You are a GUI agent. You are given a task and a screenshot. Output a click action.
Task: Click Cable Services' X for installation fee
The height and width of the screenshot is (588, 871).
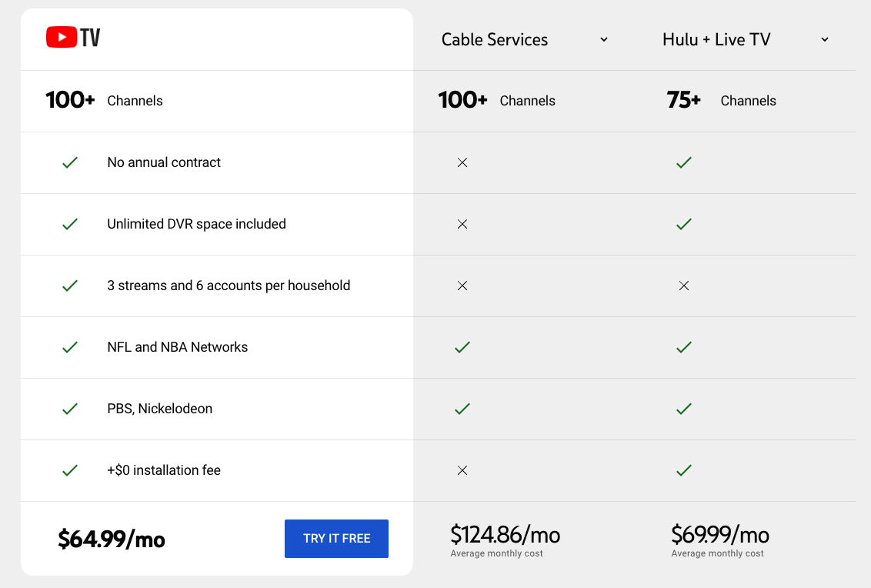462,470
